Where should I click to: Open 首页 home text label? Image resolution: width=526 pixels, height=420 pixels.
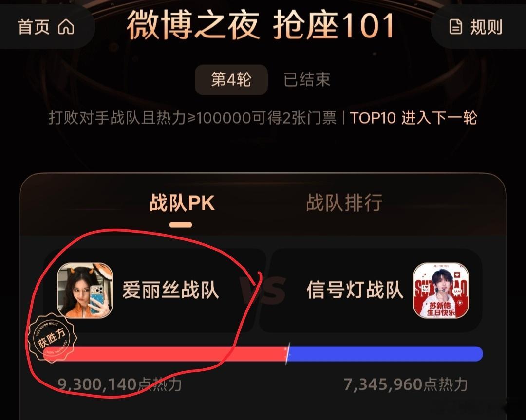[x=34, y=27]
